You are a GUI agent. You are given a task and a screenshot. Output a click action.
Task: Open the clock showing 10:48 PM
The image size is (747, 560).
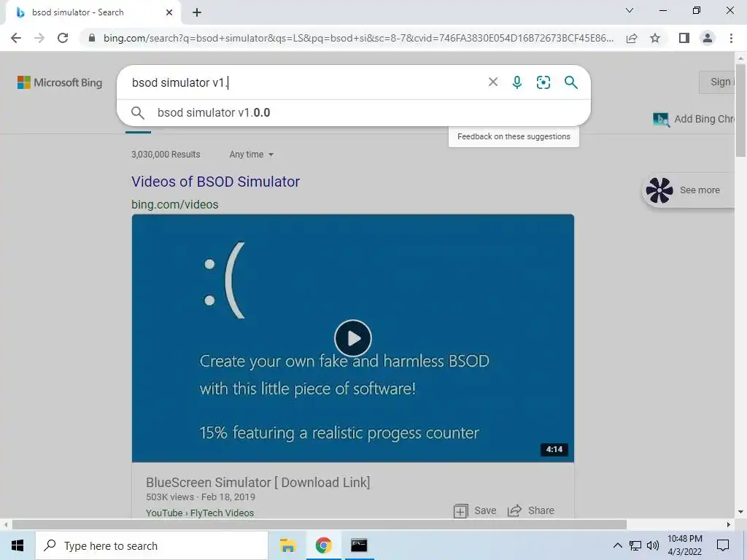(684, 545)
